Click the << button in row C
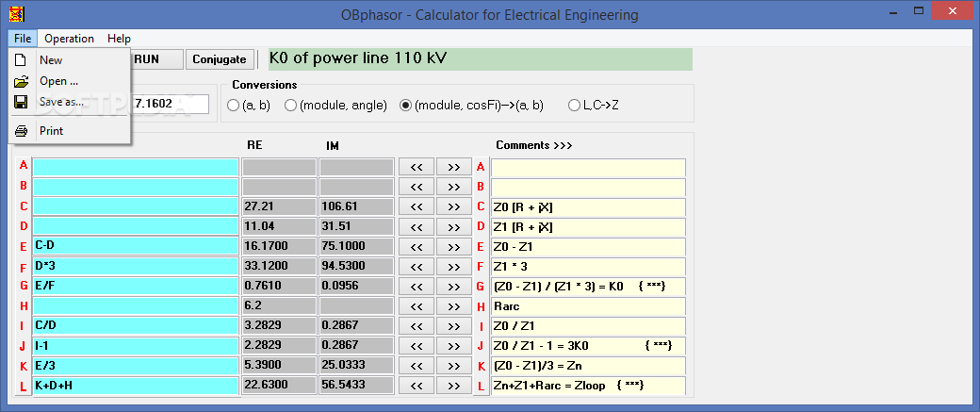The width and height of the screenshot is (980, 412). tap(416, 206)
